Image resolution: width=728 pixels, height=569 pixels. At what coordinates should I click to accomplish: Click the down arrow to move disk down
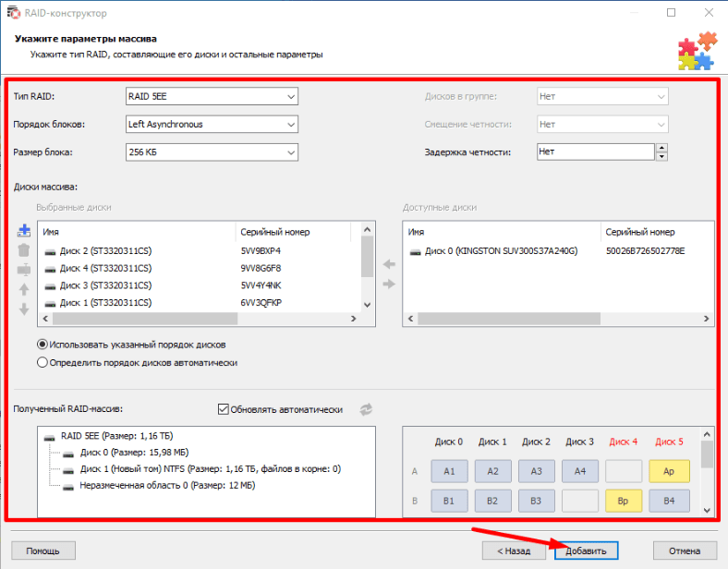tap(24, 309)
